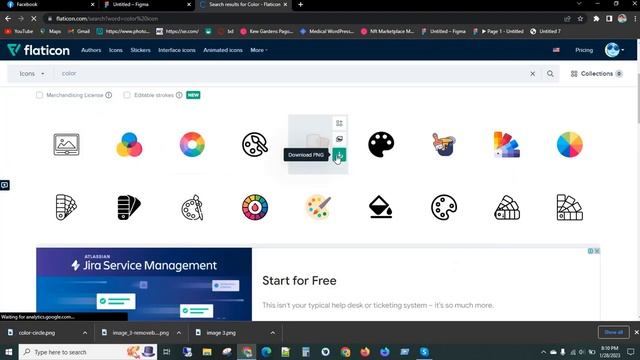Open the Icons menu in navbar
Image resolution: width=640 pixels, height=360 pixels.
tap(116, 50)
